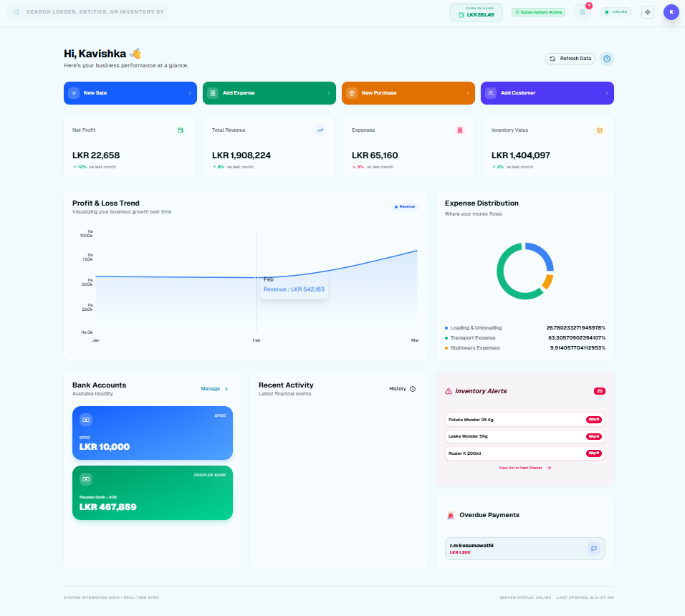Select the LKR 65,160 expenses value
Viewport: 685px width, 616px height.
pos(375,155)
